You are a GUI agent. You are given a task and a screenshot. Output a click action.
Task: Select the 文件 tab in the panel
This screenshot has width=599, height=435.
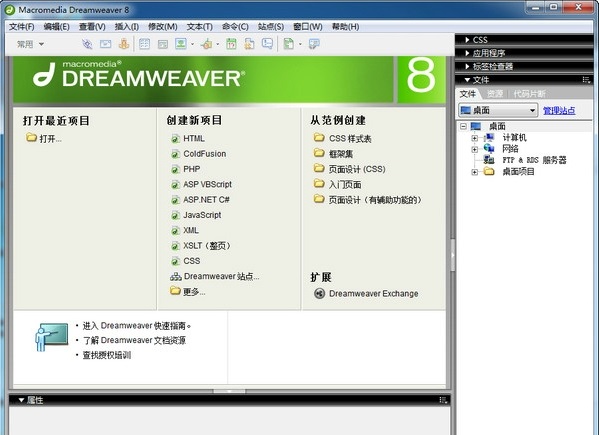coord(468,94)
